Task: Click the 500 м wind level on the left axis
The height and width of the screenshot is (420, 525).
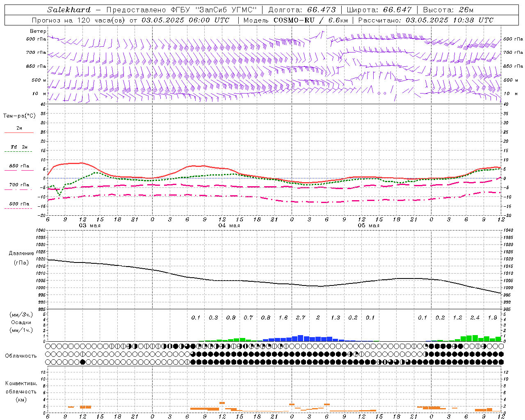Action: coord(39,80)
